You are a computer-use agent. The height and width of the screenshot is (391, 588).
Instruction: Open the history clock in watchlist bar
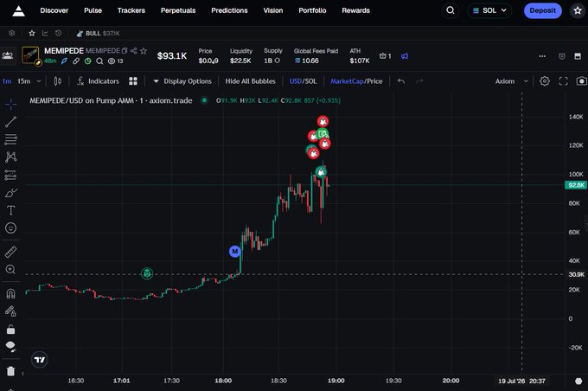(58, 33)
